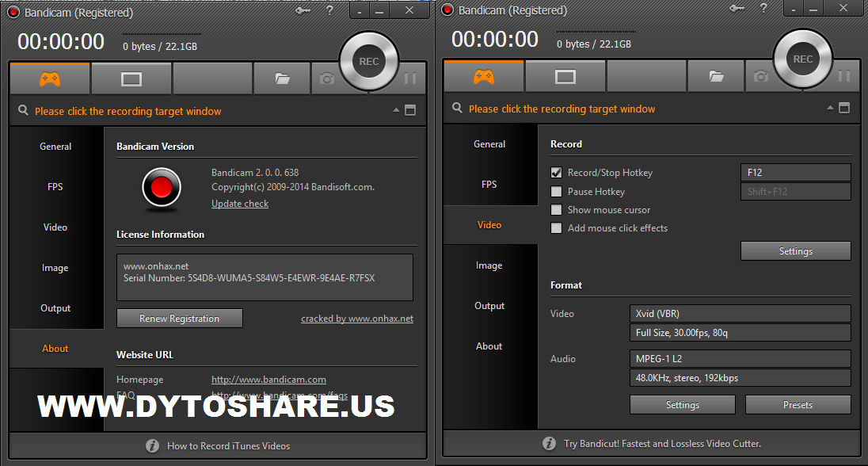Click pause icon in right window
This screenshot has width=868, height=466.
[844, 76]
